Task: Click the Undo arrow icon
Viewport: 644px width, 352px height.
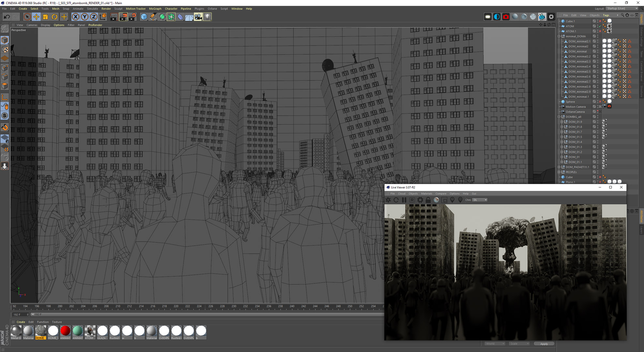Action: coord(7,17)
